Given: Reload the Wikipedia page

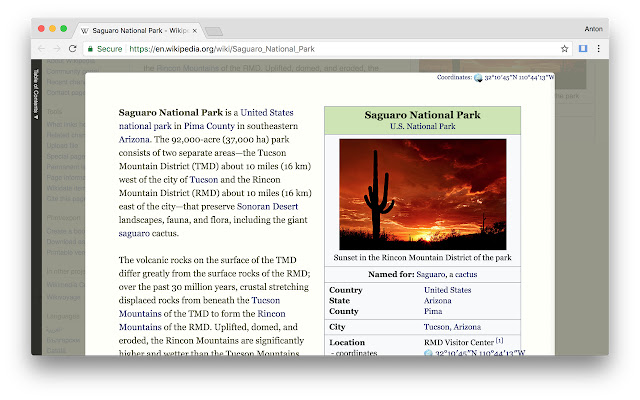Looking at the screenshot, I should pyautogui.click(x=73, y=48).
